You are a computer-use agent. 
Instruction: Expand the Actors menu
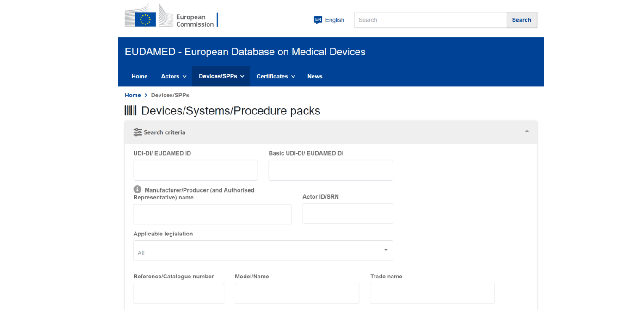[173, 77]
